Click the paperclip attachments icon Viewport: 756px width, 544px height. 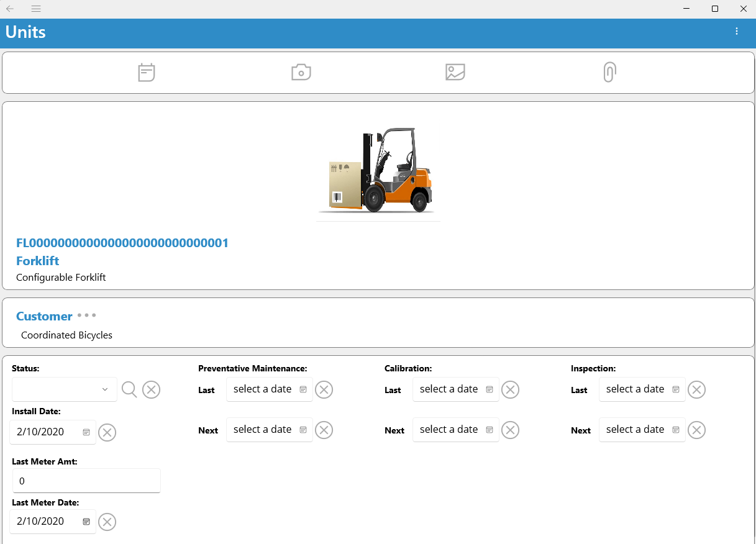pyautogui.click(x=610, y=72)
